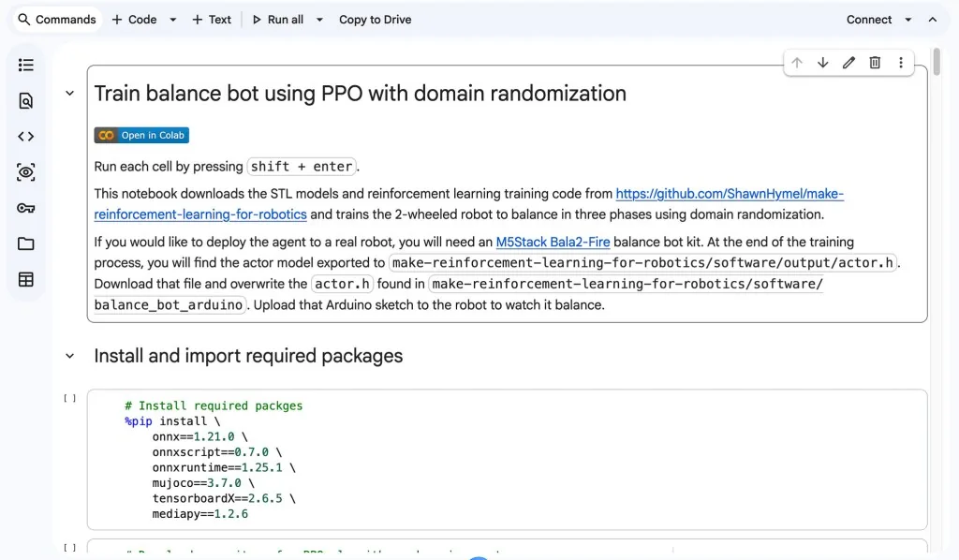
Task: Open the ShawnHymel GitHub repository link
Action: (x=730, y=194)
